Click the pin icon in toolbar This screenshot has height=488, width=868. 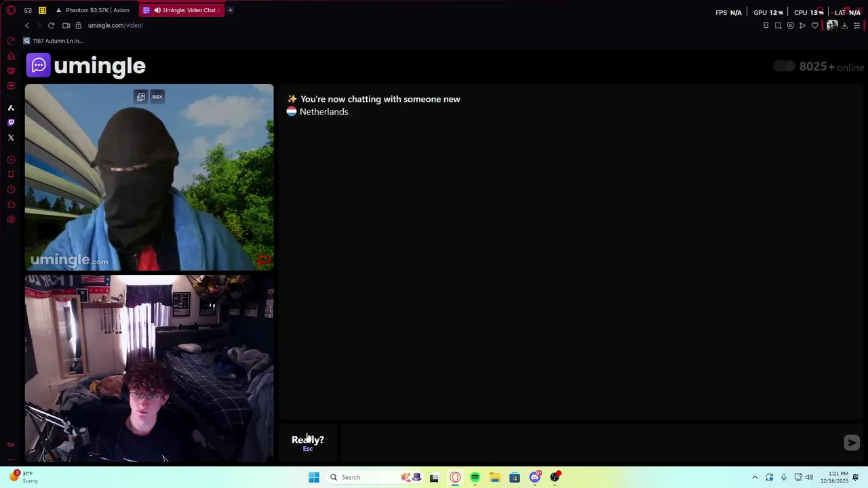pyautogui.click(x=766, y=26)
